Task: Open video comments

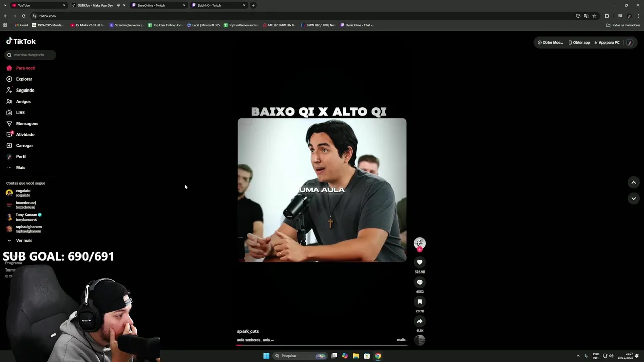Action: (420, 282)
